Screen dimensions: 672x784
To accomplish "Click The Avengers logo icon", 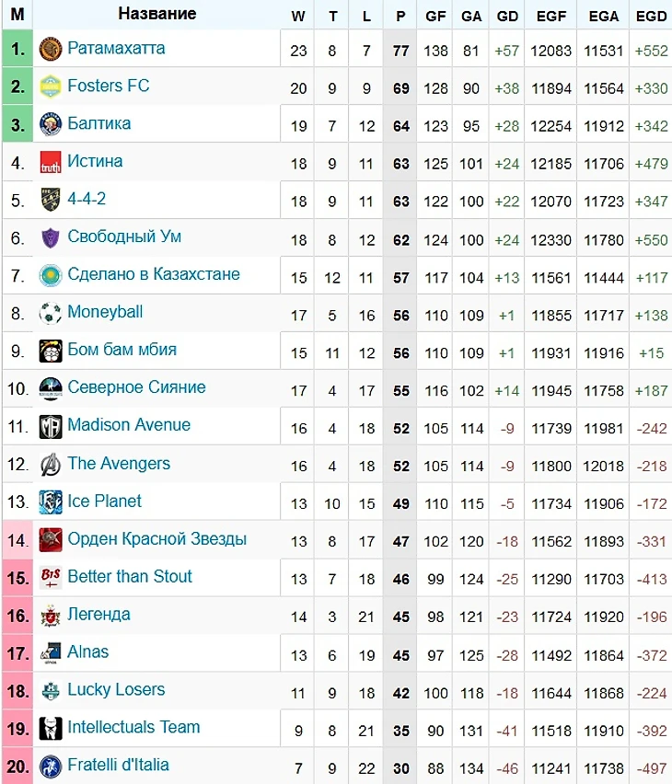I will coord(51,464).
